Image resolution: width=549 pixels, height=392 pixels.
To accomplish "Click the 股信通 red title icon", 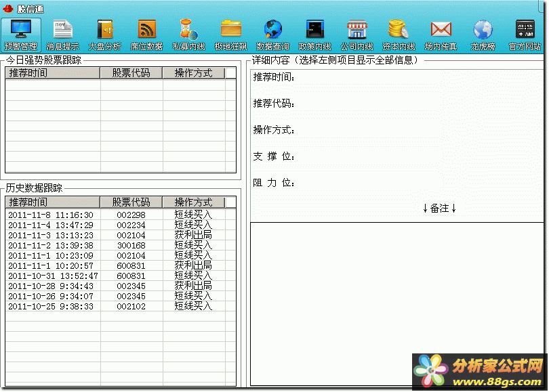I will [7, 9].
